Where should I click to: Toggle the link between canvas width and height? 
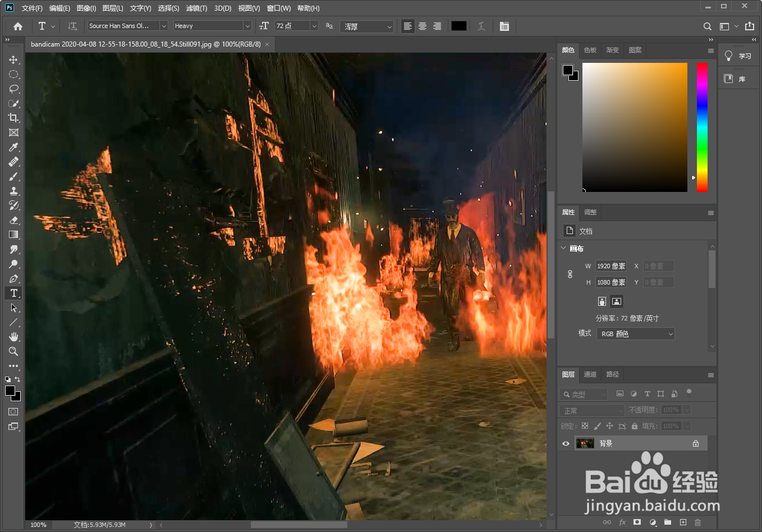[x=570, y=274]
